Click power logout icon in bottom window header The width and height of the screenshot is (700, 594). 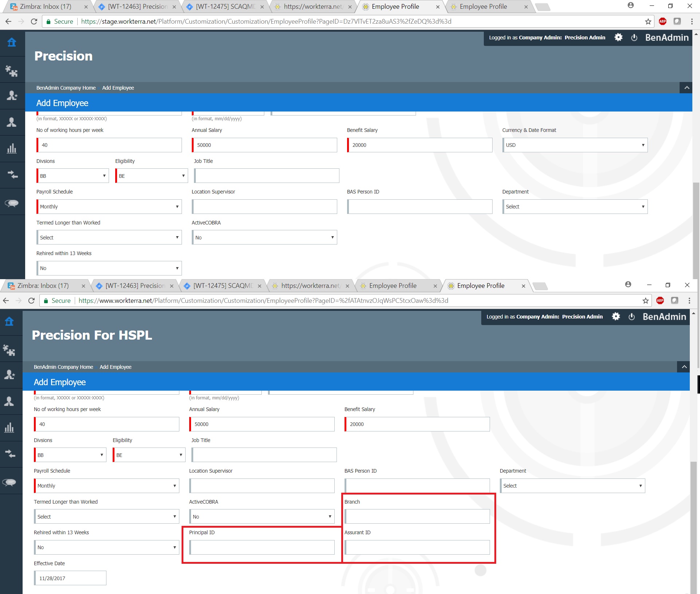coord(631,317)
